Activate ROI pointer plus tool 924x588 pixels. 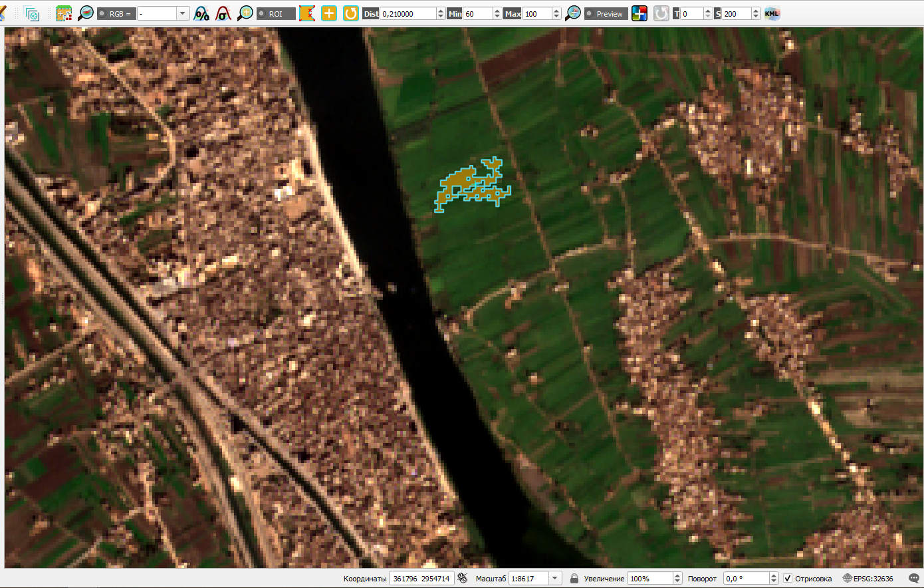(329, 13)
